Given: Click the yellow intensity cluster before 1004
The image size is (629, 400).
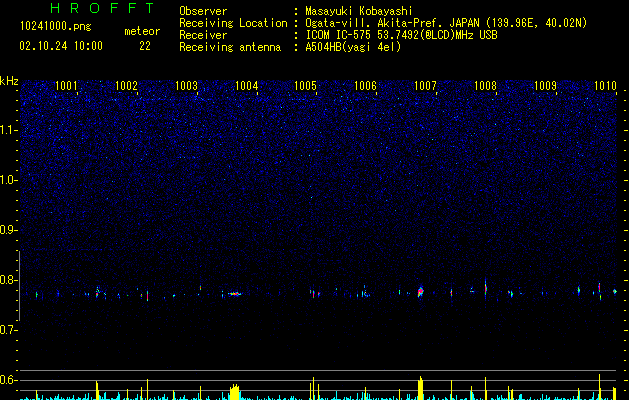Looking at the screenshot, I should tap(235, 392).
